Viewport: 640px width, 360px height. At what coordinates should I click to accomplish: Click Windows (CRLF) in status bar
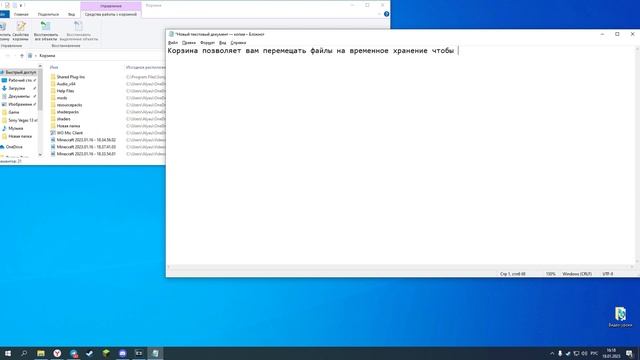577,274
